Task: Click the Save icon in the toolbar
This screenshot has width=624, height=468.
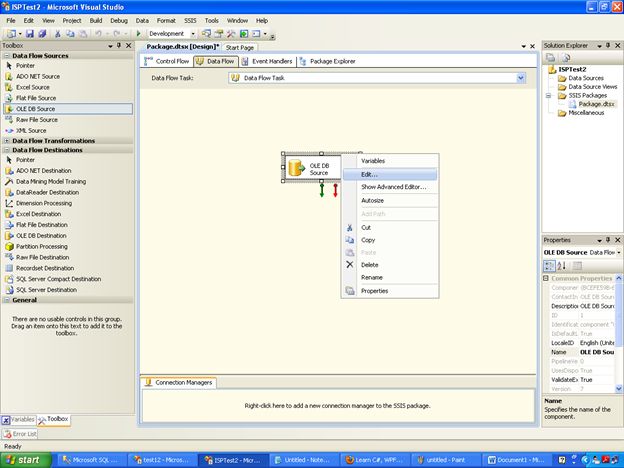Action: coord(30,34)
